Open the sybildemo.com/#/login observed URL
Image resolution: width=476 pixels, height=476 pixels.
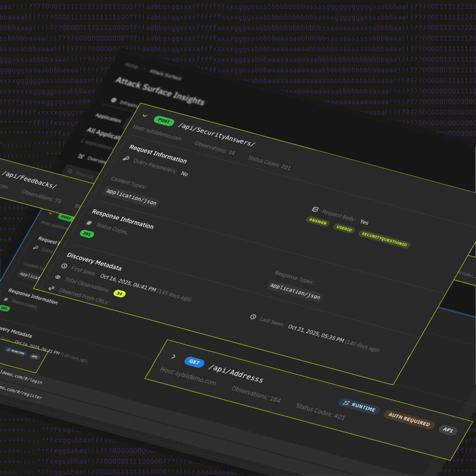[21, 377]
